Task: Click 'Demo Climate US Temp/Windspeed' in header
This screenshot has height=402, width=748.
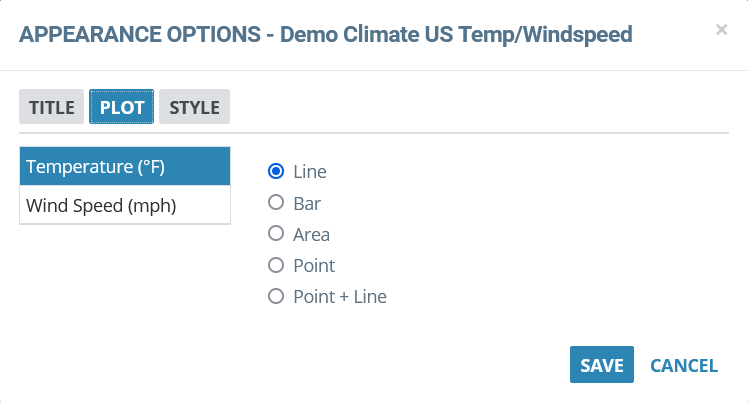Action: (x=456, y=35)
